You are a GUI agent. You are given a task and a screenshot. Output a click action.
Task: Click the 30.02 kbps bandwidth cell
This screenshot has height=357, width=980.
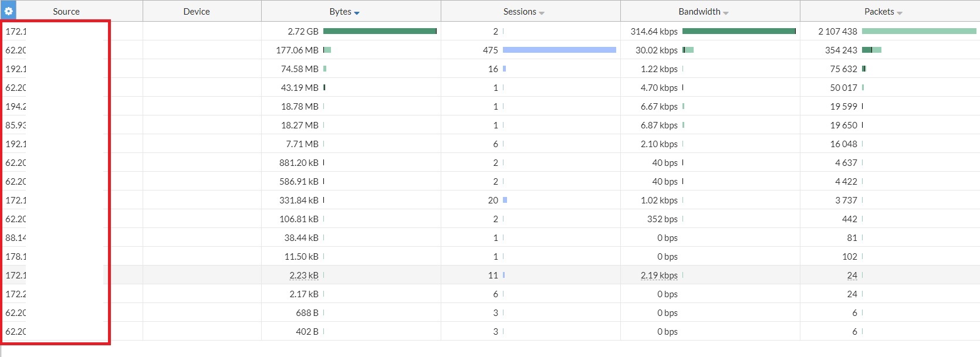pyautogui.click(x=656, y=50)
